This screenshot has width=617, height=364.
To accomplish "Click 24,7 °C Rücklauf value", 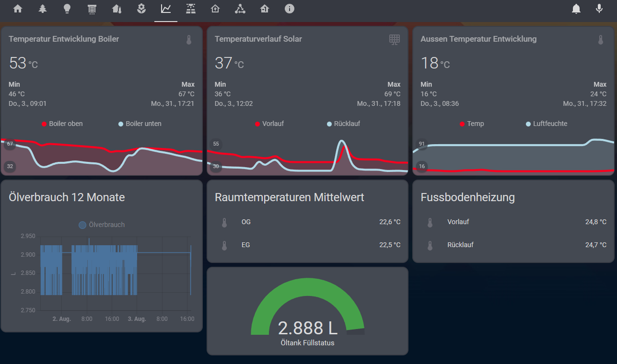I will point(596,245).
